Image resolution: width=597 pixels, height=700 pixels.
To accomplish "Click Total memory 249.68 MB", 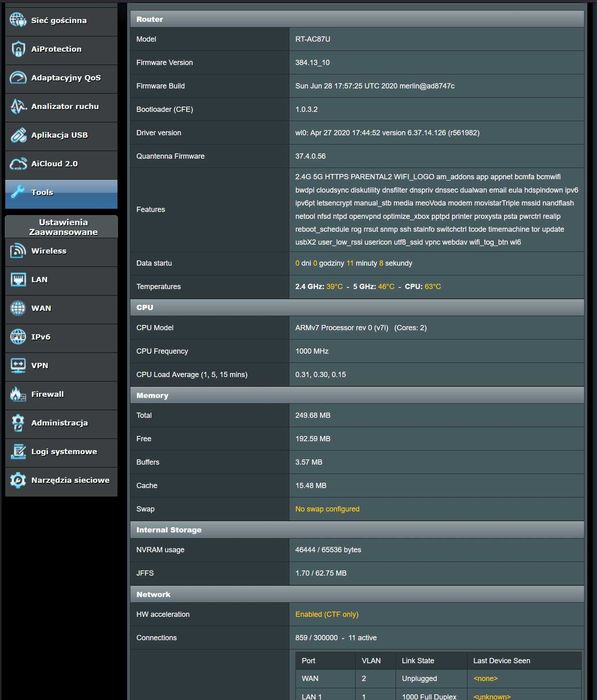I will point(313,415).
